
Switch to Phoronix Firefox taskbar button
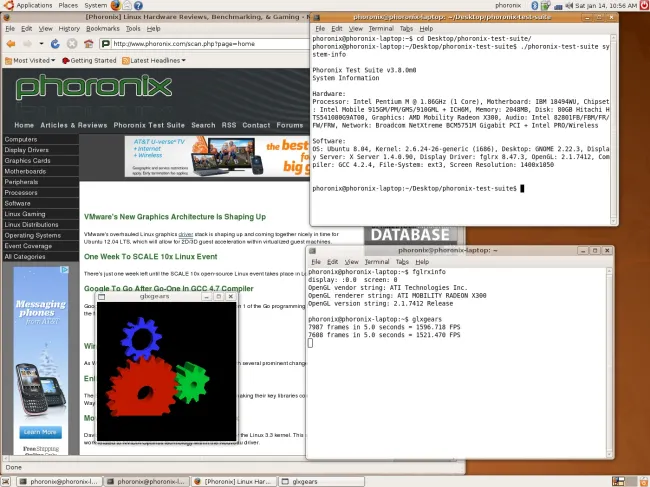click(x=234, y=481)
